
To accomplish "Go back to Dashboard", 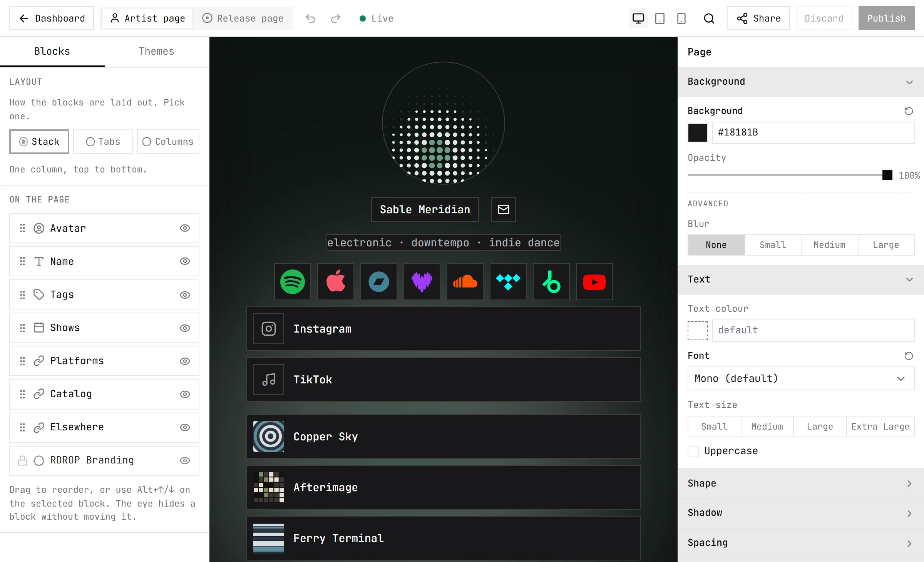I will pyautogui.click(x=52, y=18).
